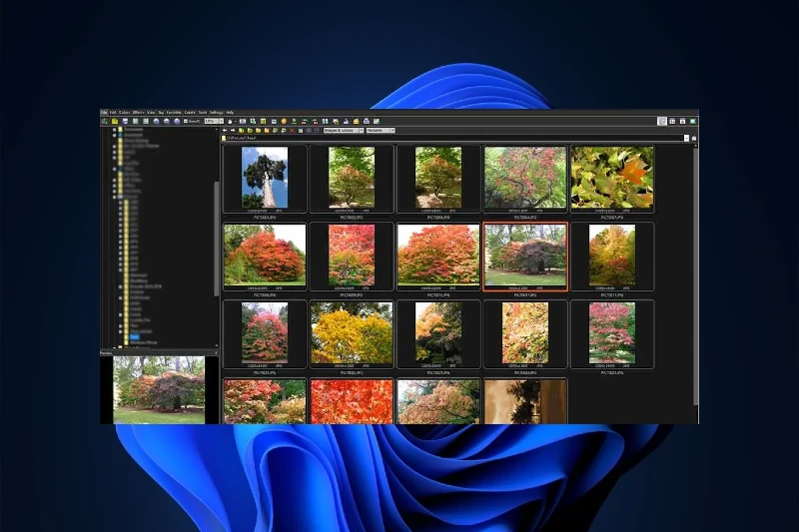
Task: Select the first thumbnail in second row
Action: [x=265, y=256]
